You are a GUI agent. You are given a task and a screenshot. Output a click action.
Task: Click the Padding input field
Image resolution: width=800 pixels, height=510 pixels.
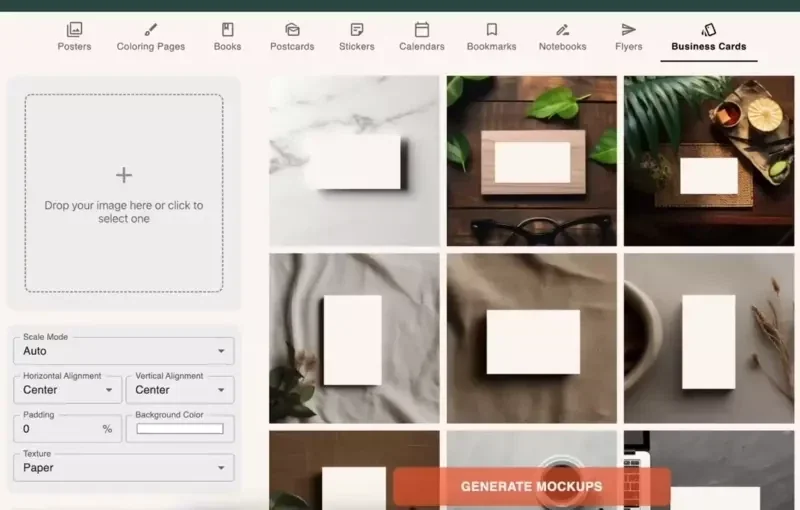pyautogui.click(x=68, y=429)
